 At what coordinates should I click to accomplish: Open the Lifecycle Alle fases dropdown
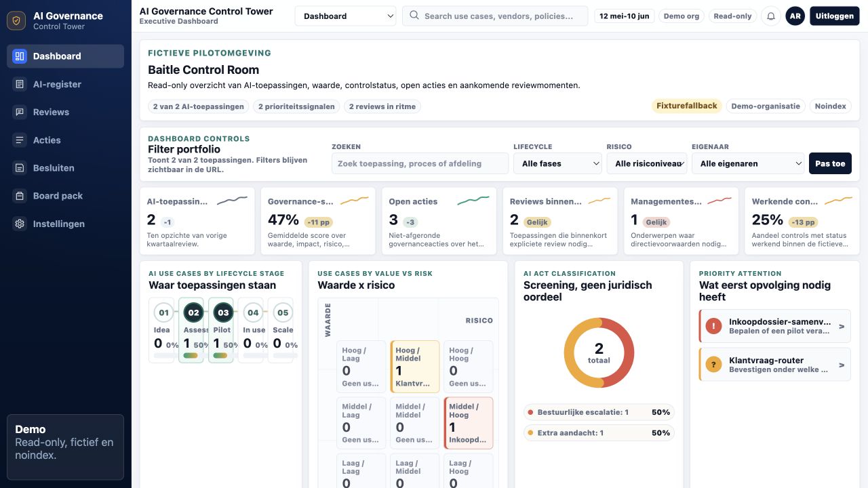[557, 163]
